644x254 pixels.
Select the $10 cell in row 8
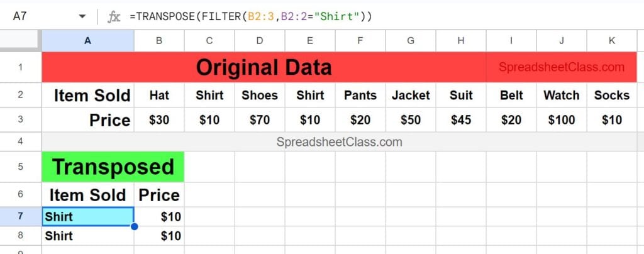[159, 236]
